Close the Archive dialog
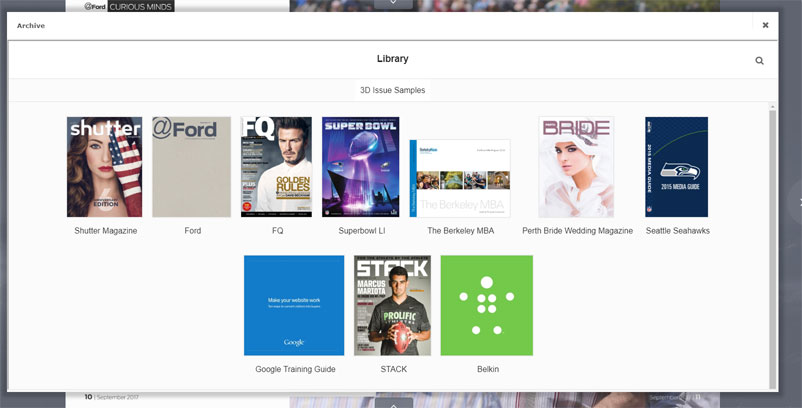 click(x=765, y=25)
